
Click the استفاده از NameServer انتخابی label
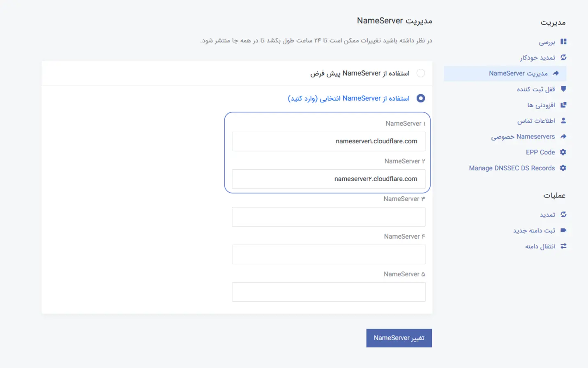[x=349, y=98]
